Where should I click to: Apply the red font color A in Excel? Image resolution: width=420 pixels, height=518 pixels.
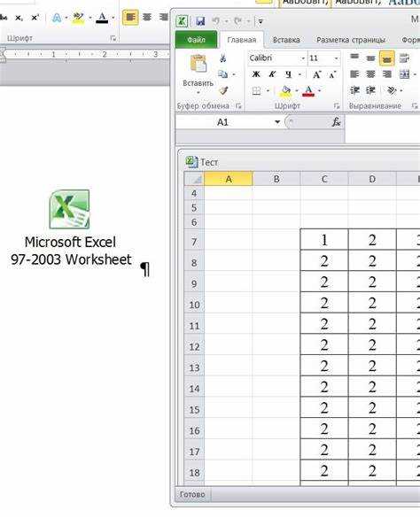(x=308, y=91)
